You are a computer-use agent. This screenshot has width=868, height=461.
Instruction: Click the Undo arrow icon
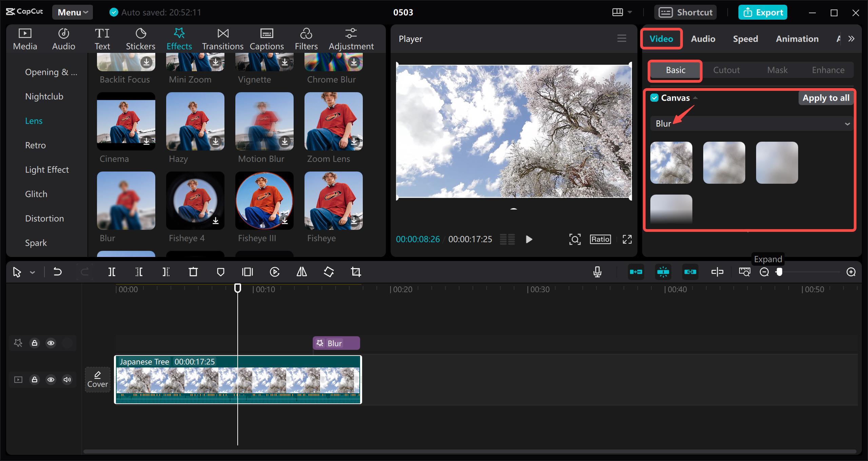(57, 272)
